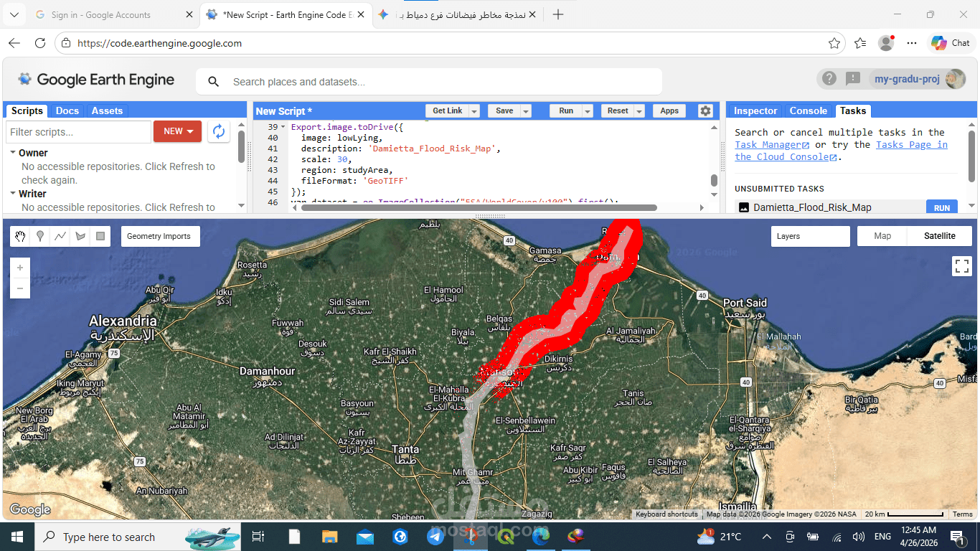Click the Google Earth Engine logo
This screenshot has width=980, height=551.
[x=96, y=80]
